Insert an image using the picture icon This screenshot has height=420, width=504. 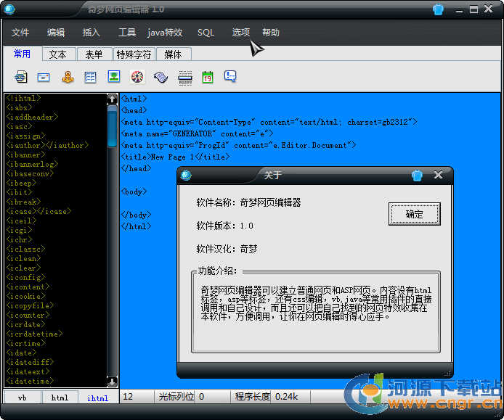(x=114, y=77)
